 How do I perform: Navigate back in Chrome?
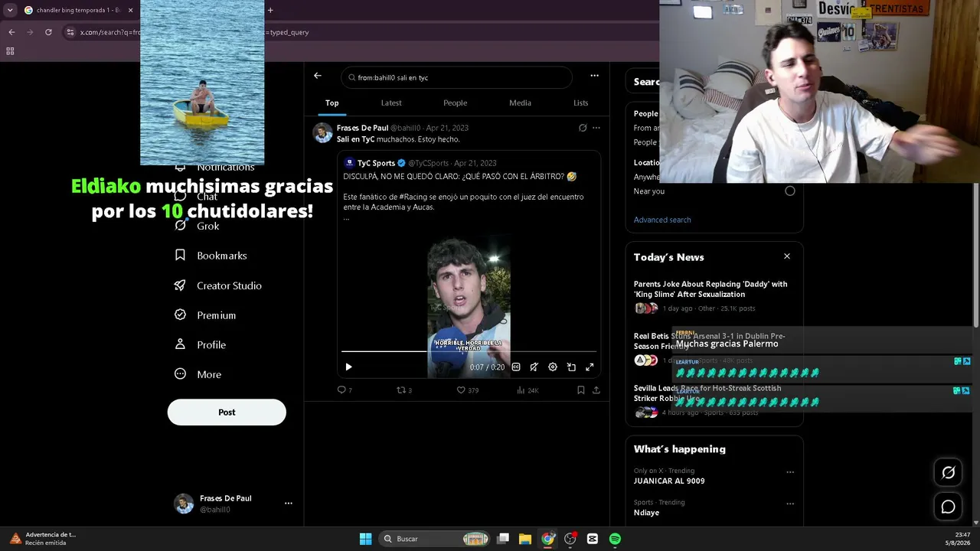11,32
